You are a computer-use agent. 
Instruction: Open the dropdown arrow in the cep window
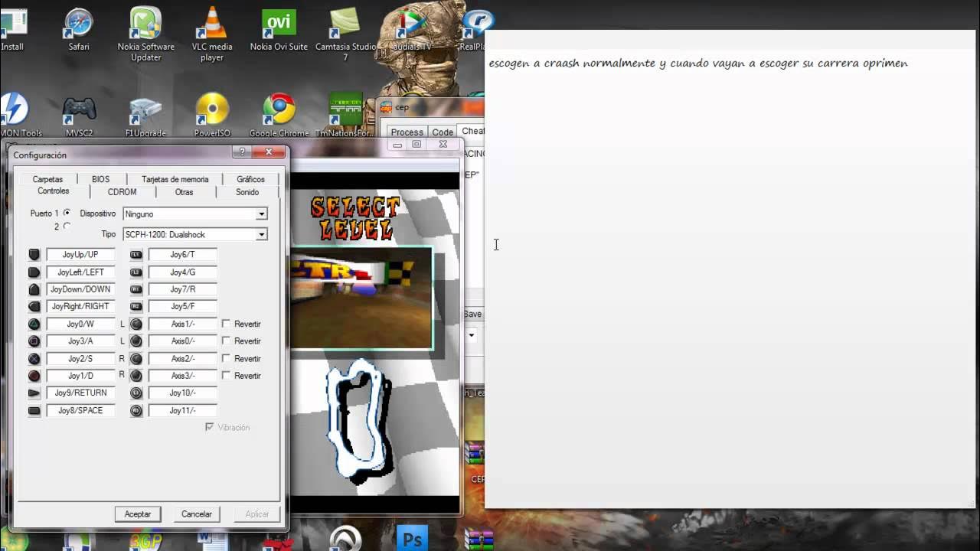472,335
